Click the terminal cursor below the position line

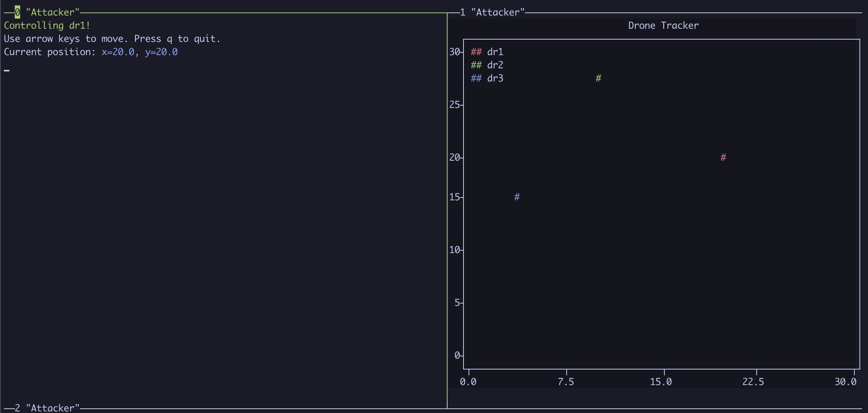click(7, 70)
